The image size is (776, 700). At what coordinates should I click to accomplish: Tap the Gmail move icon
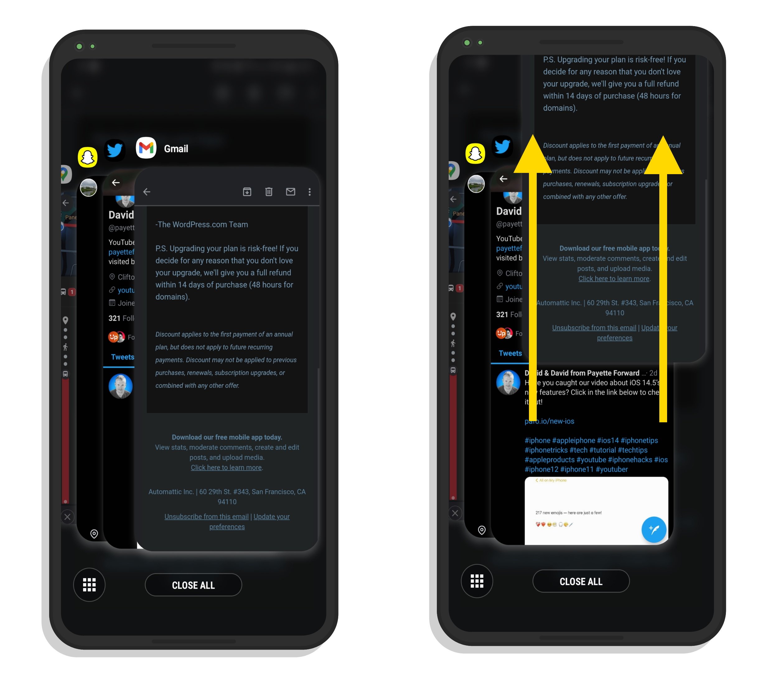pos(246,191)
